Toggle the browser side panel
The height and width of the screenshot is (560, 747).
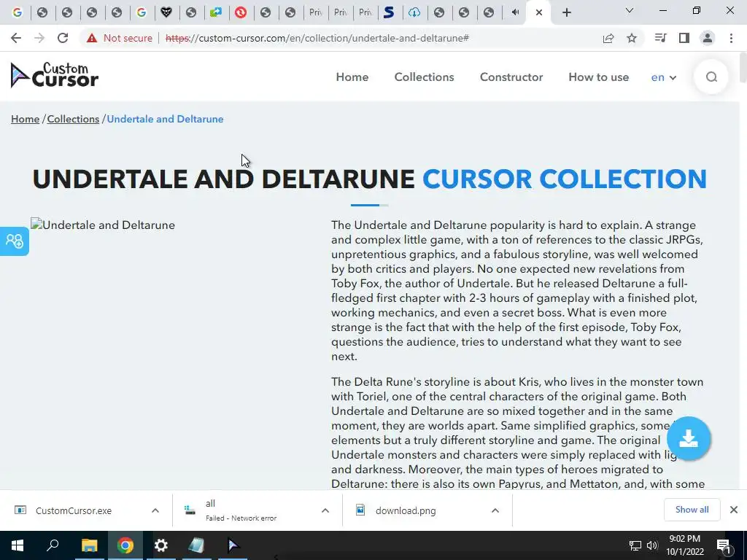click(x=684, y=38)
